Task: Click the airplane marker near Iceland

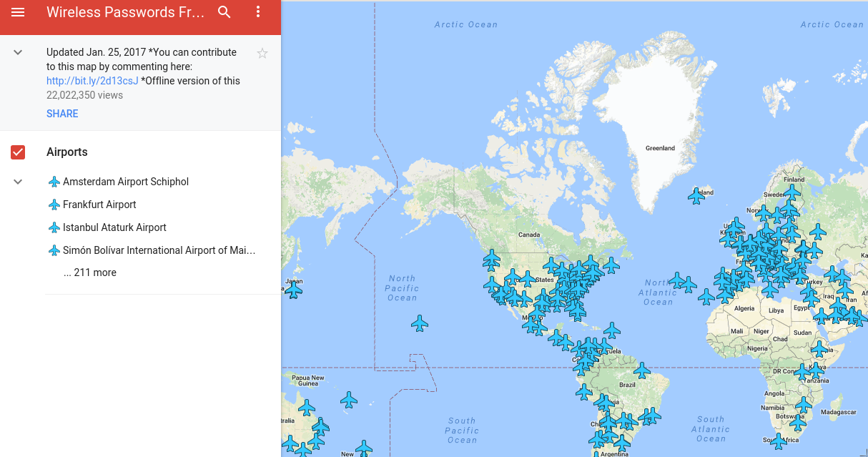Action: [x=697, y=195]
